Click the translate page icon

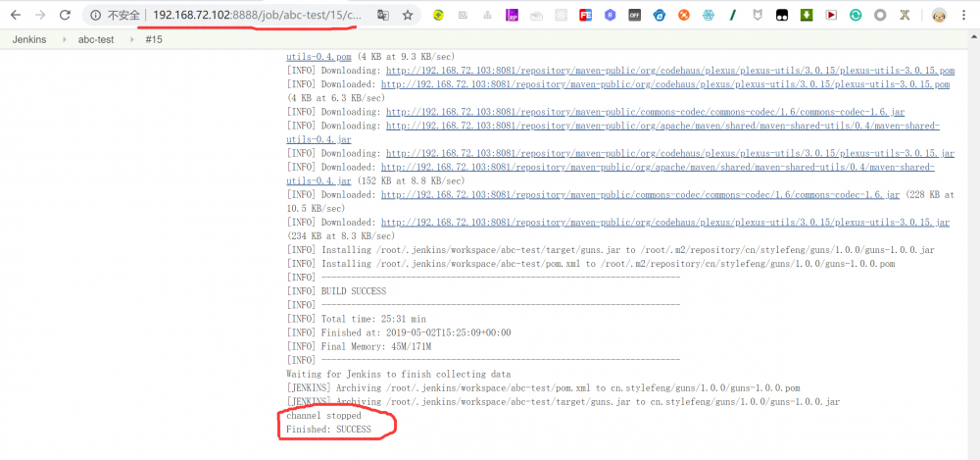point(383,15)
